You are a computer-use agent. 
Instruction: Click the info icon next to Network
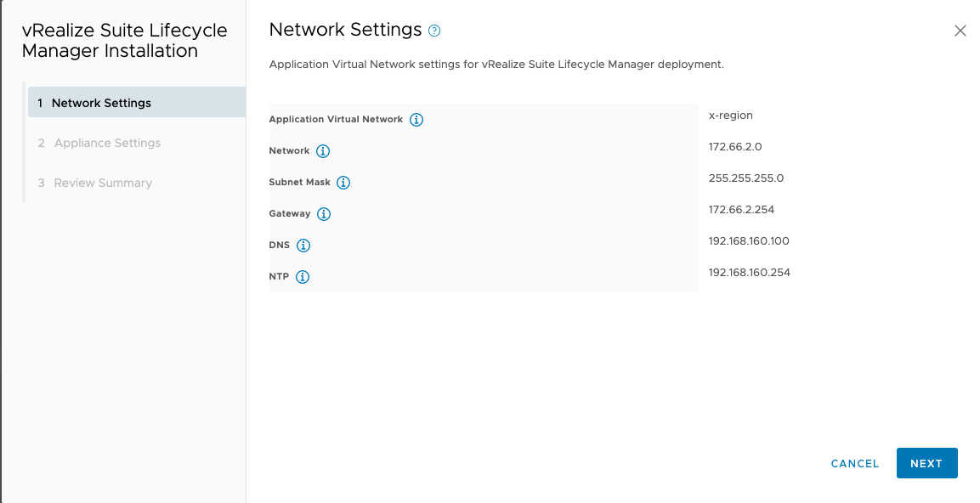tap(322, 151)
